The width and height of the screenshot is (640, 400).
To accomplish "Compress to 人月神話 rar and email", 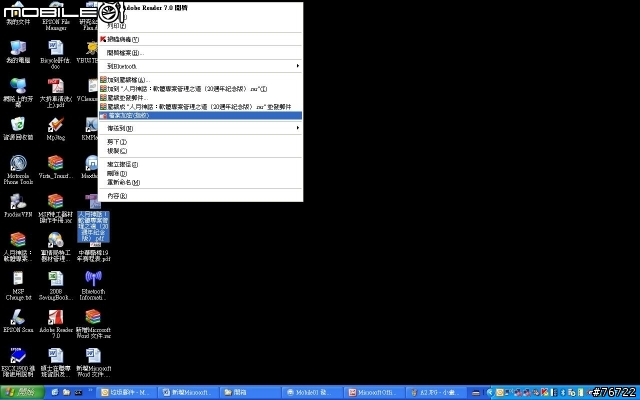I will pos(200,107).
